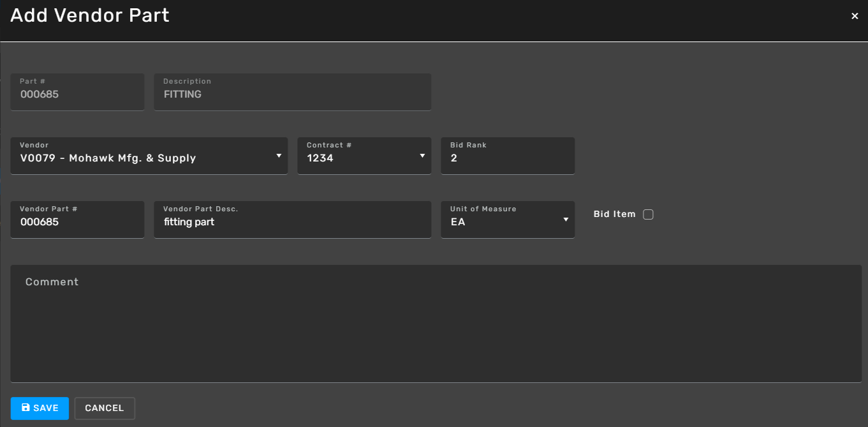Click the Add Vendor Part title
The width and height of the screenshot is (868, 427).
click(x=90, y=15)
